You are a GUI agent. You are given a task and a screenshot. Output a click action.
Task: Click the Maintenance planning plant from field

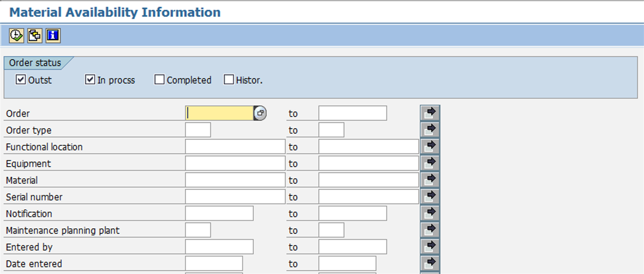[198, 230]
